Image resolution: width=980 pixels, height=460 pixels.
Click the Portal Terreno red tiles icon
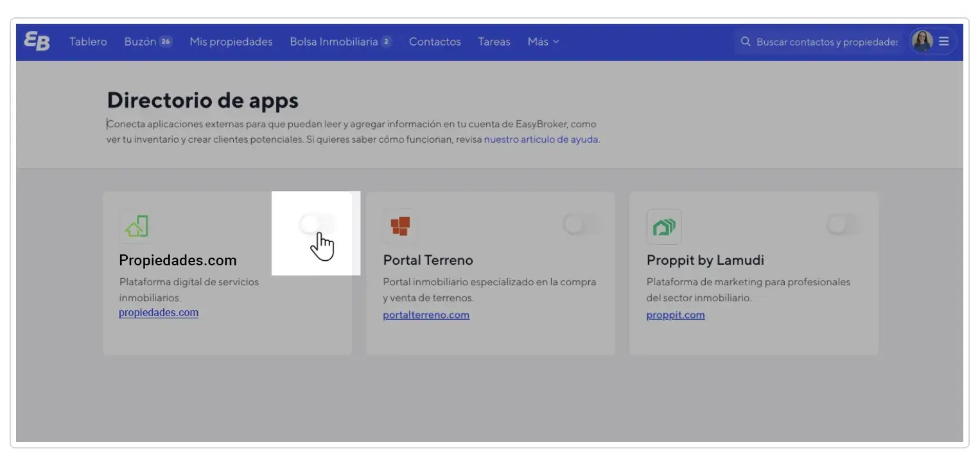tap(399, 226)
